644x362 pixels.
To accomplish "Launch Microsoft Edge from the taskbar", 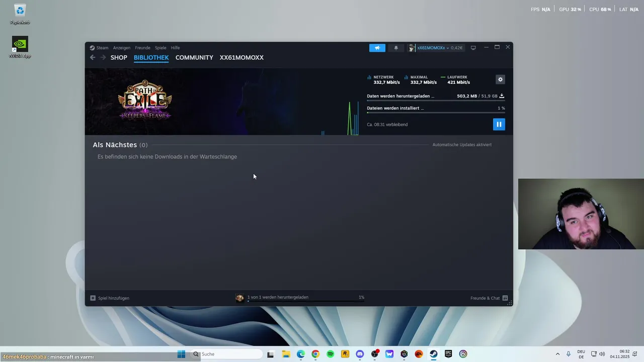I will pos(300,354).
